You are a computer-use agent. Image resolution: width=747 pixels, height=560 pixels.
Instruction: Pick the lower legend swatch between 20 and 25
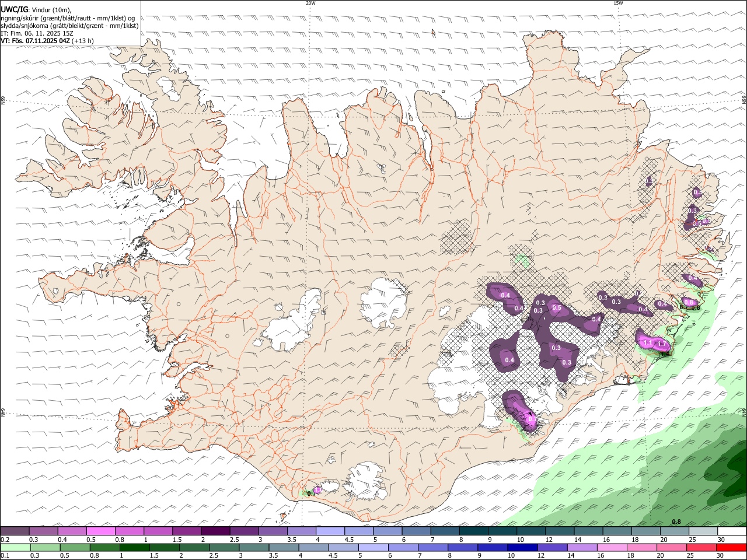pos(671,547)
